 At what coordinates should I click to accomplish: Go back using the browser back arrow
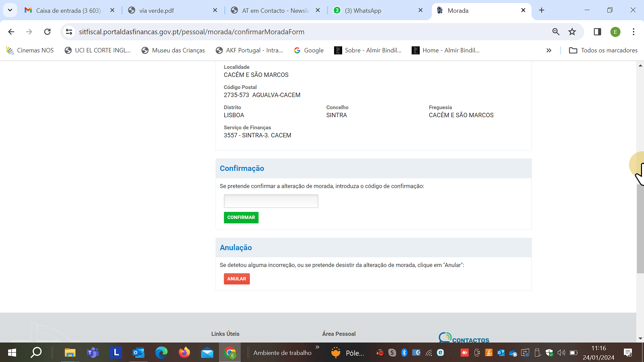click(x=11, y=32)
